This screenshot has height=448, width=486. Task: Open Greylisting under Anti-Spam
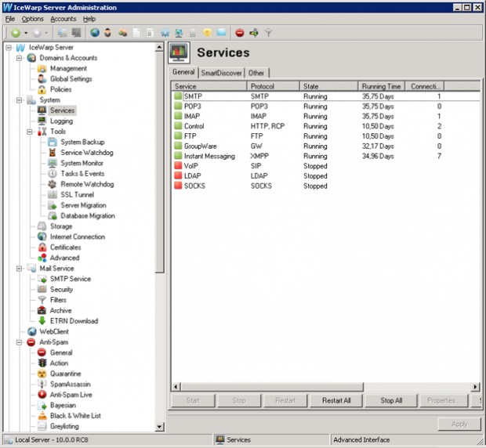tap(64, 426)
